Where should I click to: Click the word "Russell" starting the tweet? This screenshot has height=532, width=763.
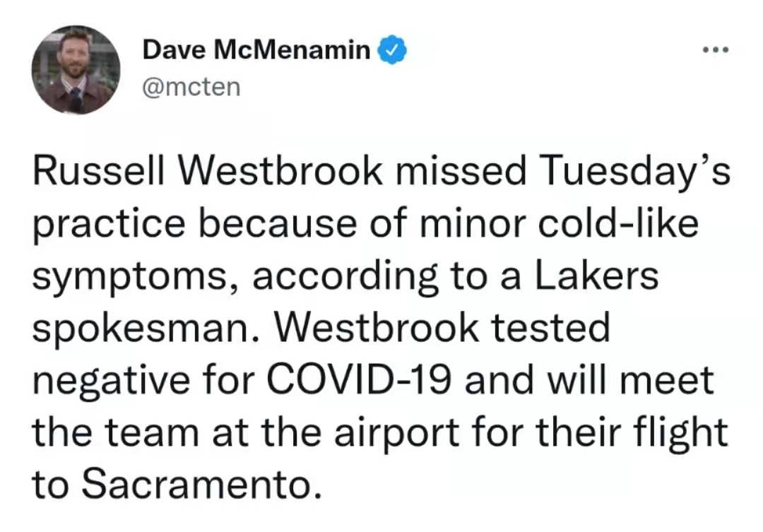coord(100,172)
